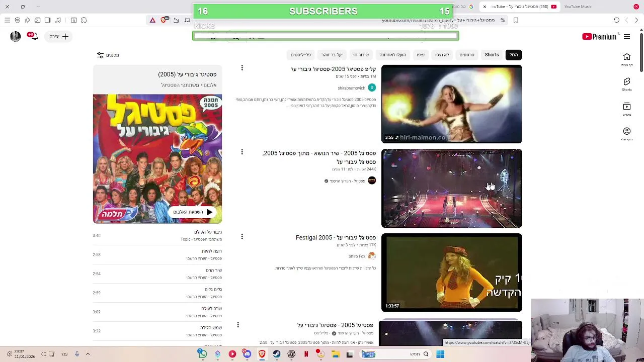This screenshot has width=644, height=362.
Task: Click the Festigal album cover art
Action: point(157,159)
